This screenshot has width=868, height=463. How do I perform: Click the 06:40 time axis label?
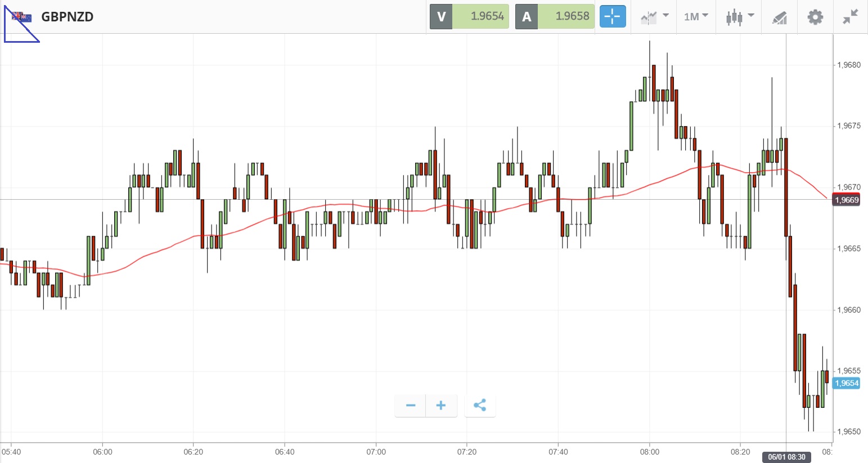tap(285, 452)
